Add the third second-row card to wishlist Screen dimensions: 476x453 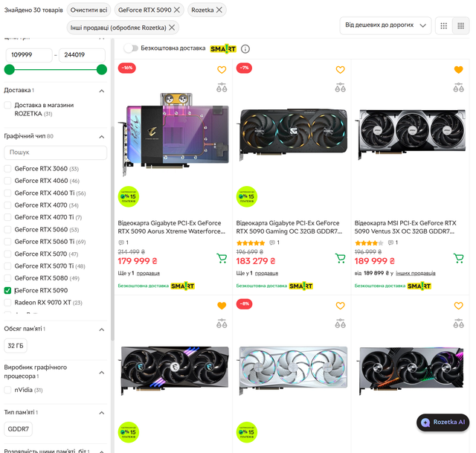click(x=458, y=306)
